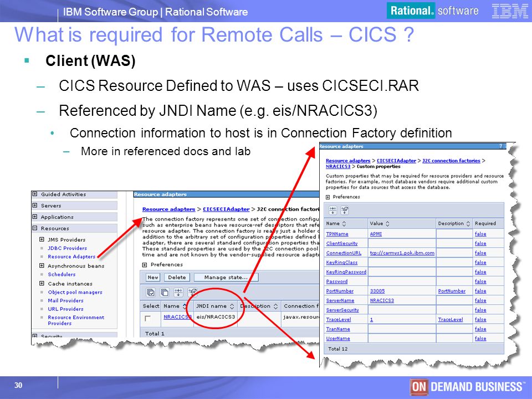Open Resource Adapters in navigation tree

pos(71,257)
